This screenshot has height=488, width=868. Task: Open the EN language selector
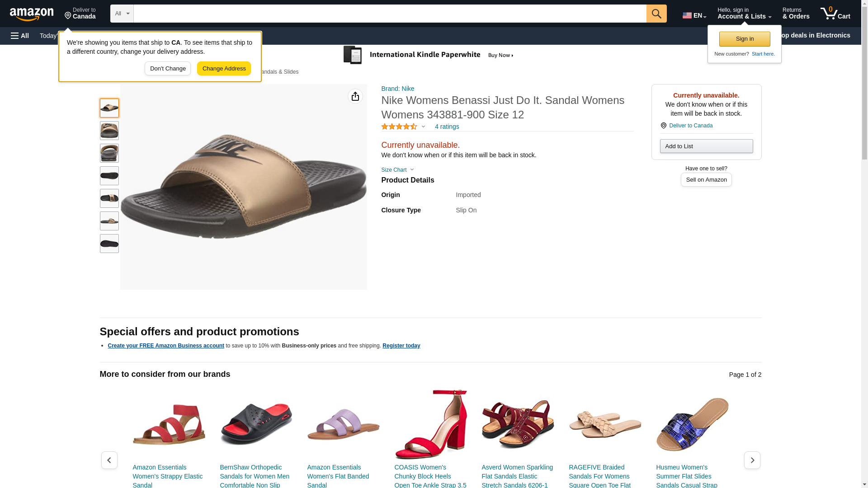tap(694, 15)
